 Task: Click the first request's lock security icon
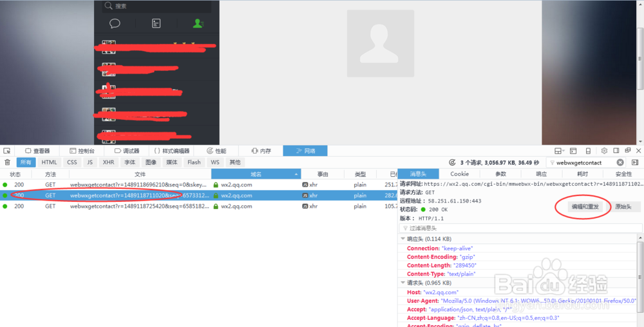coord(216,185)
